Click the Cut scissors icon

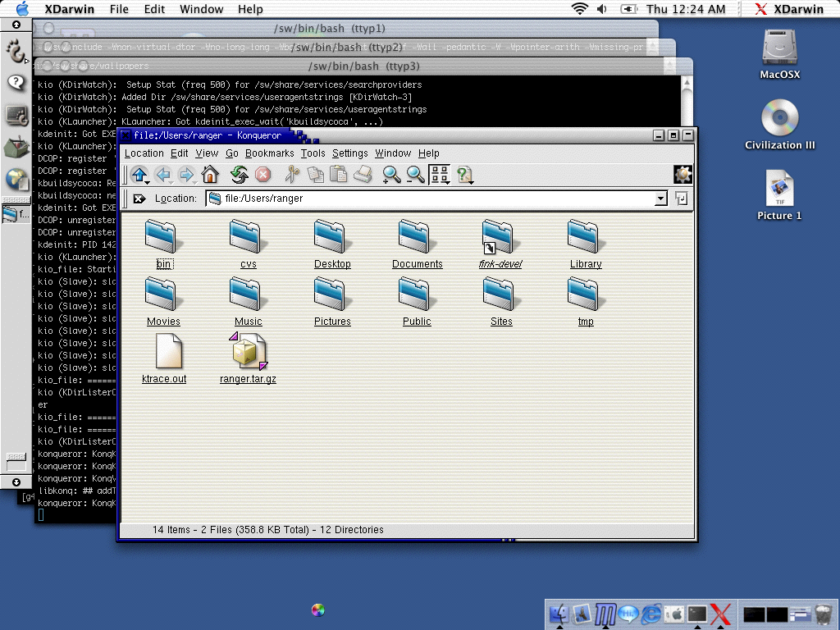(292, 175)
